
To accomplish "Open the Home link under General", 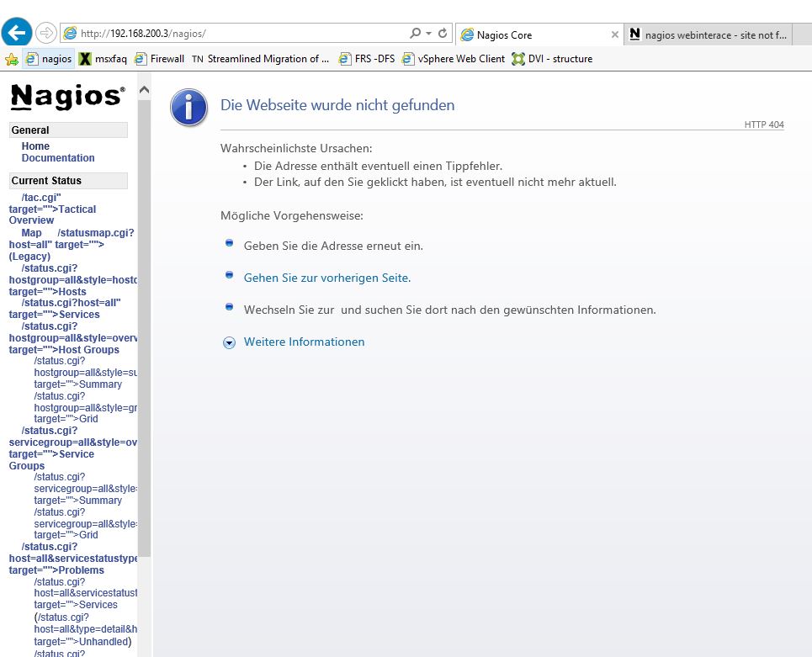I will click(x=35, y=146).
